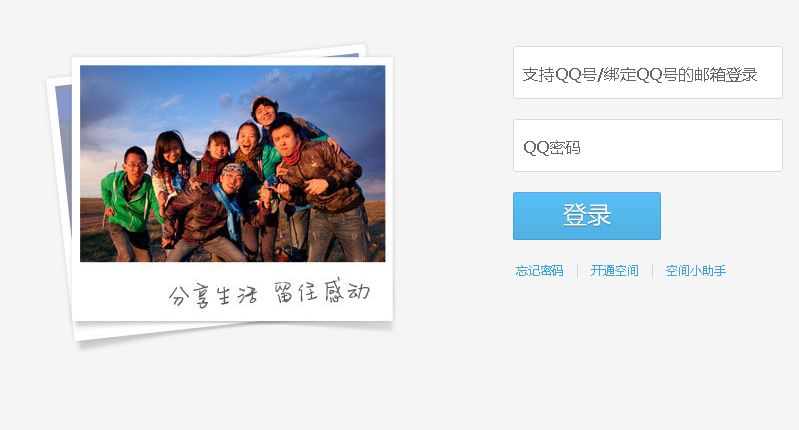The height and width of the screenshot is (430, 799).
Task: Click the handwritten 分享生活 caption text
Action: [213, 295]
